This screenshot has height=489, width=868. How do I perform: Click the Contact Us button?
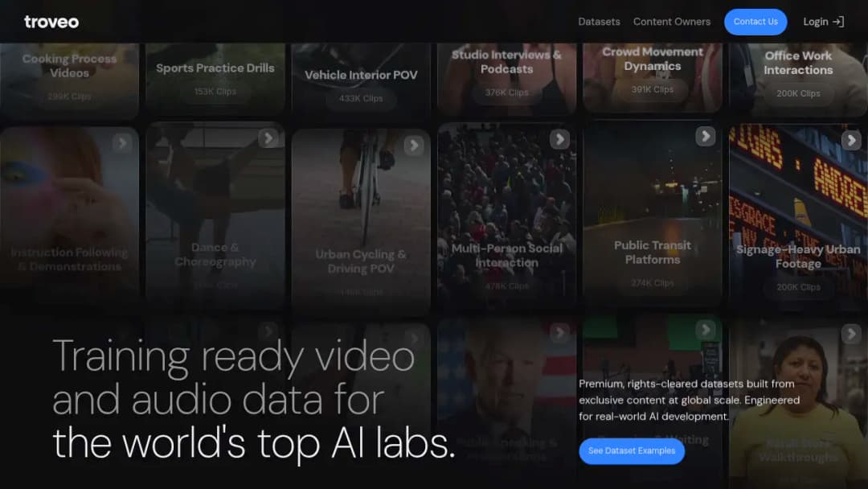755,22
